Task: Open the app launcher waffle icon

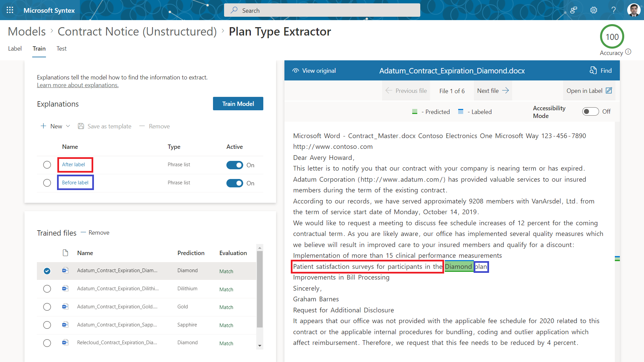Action: pos(10,10)
